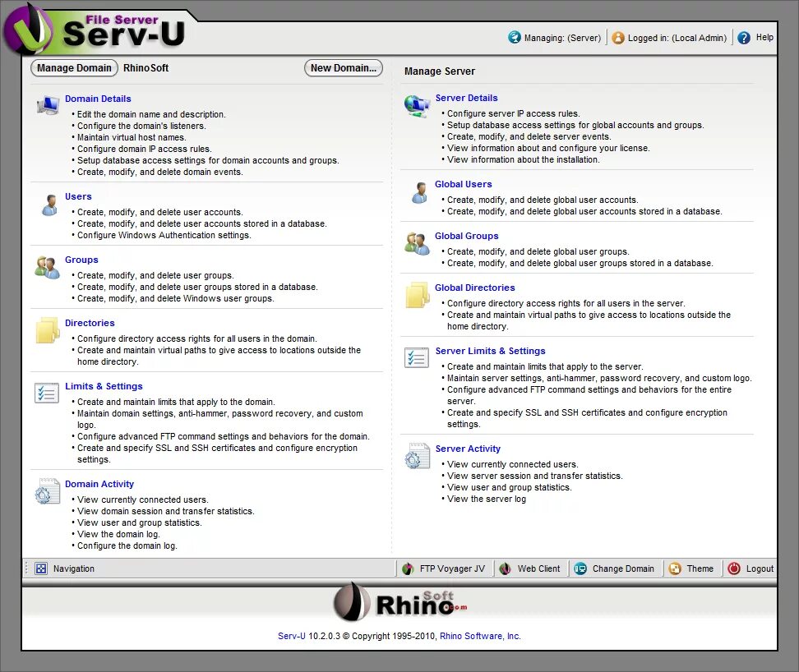Click the Change Domain icon
Viewport: 799px width, 672px height.
tap(580, 568)
